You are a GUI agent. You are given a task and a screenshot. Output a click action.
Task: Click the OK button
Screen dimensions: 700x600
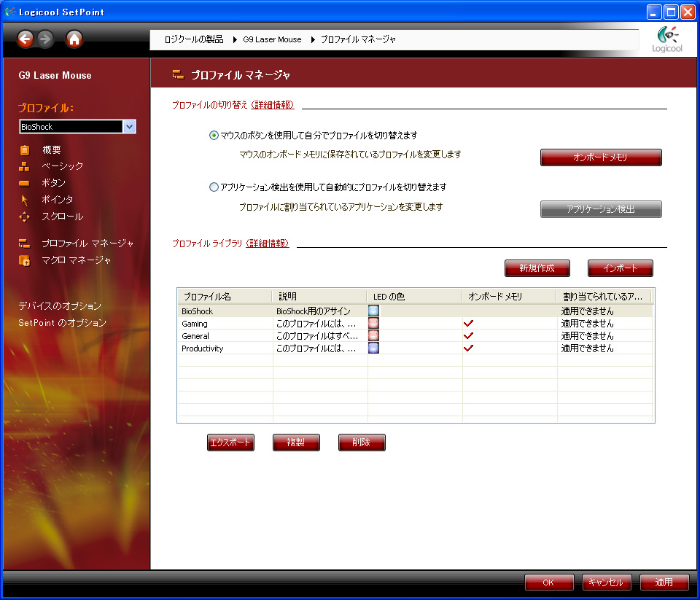click(x=548, y=583)
